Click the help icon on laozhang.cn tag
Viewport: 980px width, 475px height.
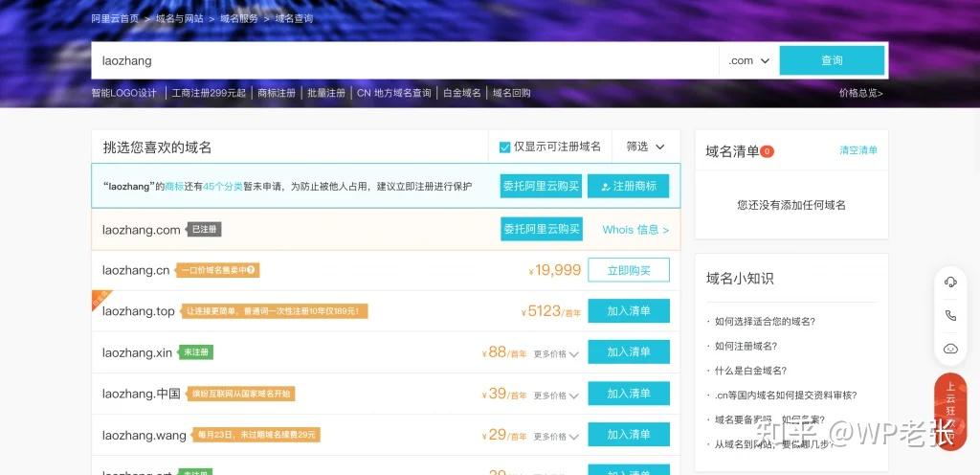251,270
